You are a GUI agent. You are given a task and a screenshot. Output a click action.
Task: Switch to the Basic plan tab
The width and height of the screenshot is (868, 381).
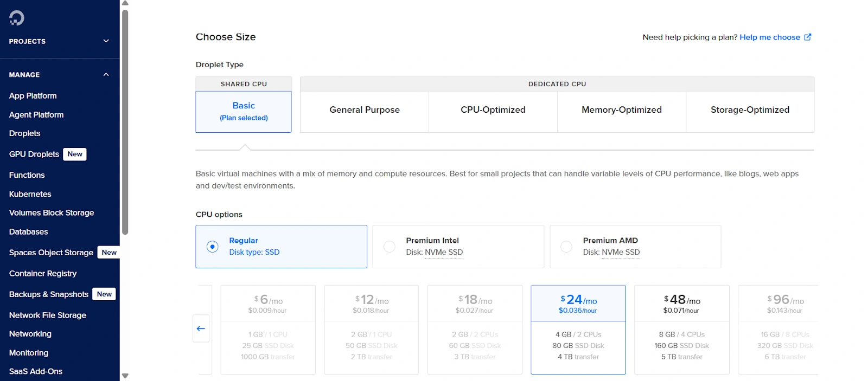[x=244, y=112]
